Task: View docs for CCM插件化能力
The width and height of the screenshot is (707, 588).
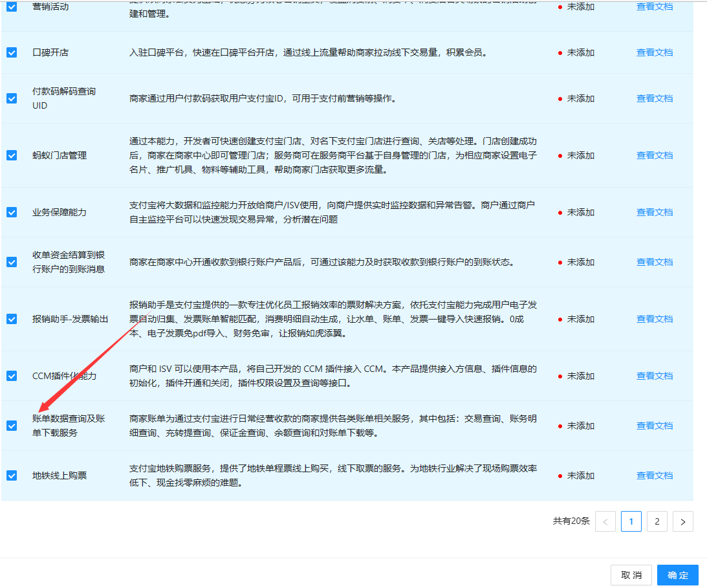Action: 654,376
